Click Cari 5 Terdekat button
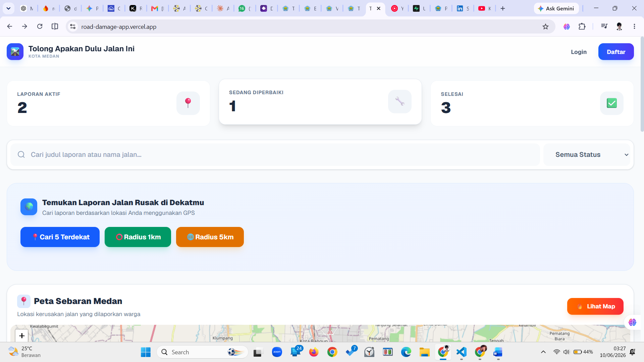The image size is (644, 362). [60, 237]
